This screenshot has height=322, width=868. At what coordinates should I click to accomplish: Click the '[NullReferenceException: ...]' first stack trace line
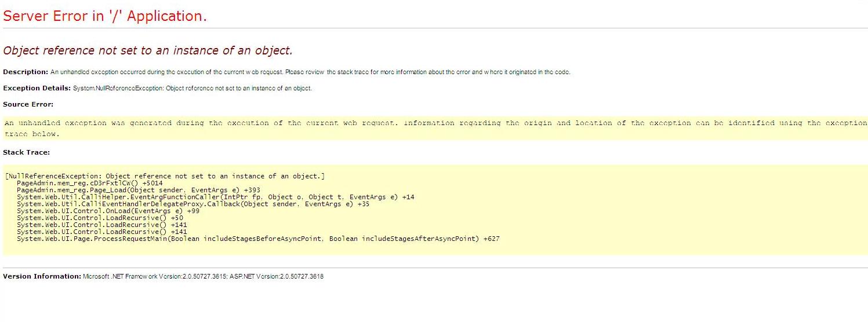click(x=165, y=176)
